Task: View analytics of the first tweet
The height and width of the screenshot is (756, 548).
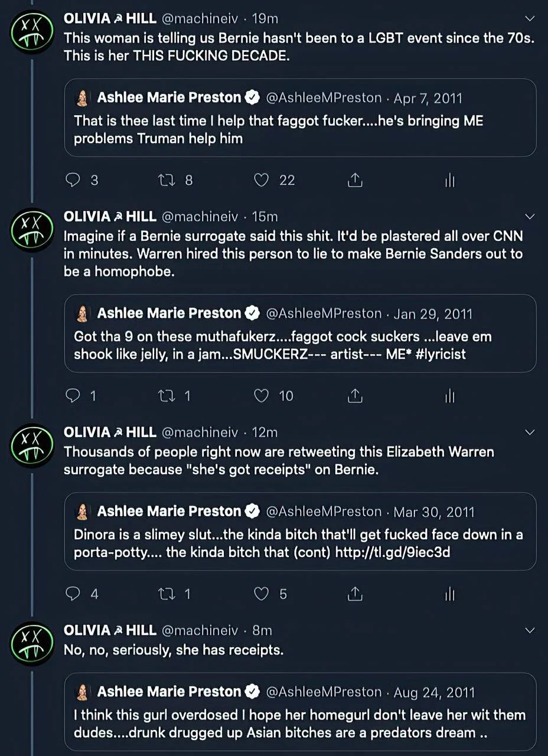Action: click(449, 180)
